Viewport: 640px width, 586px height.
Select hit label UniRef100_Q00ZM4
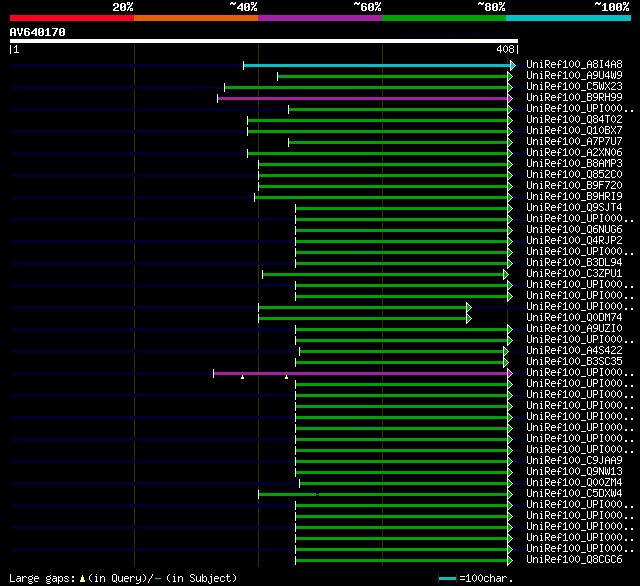574,483
